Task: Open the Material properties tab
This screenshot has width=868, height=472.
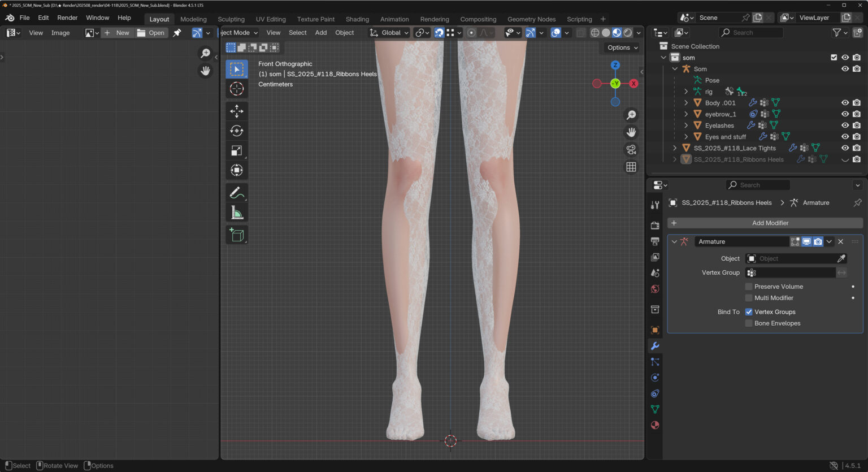Action: (655, 425)
